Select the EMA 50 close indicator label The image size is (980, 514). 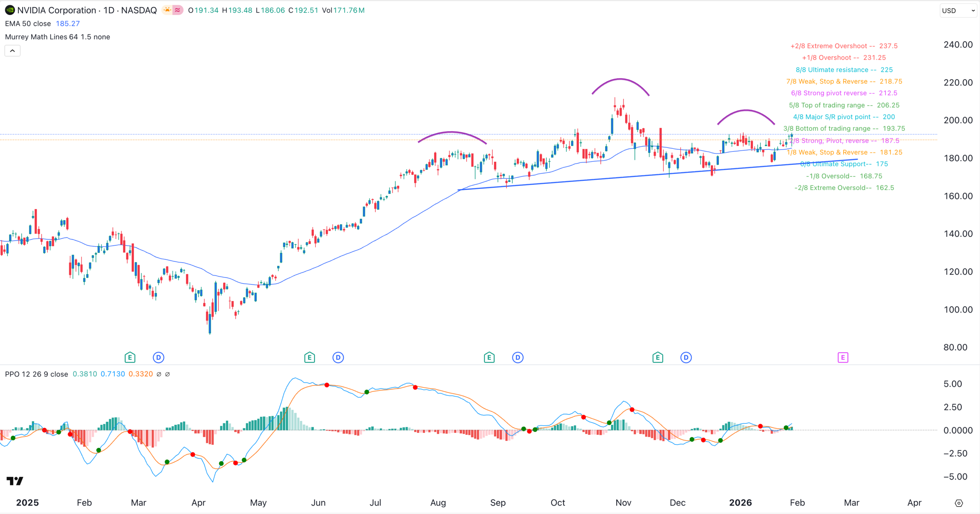pyautogui.click(x=28, y=24)
